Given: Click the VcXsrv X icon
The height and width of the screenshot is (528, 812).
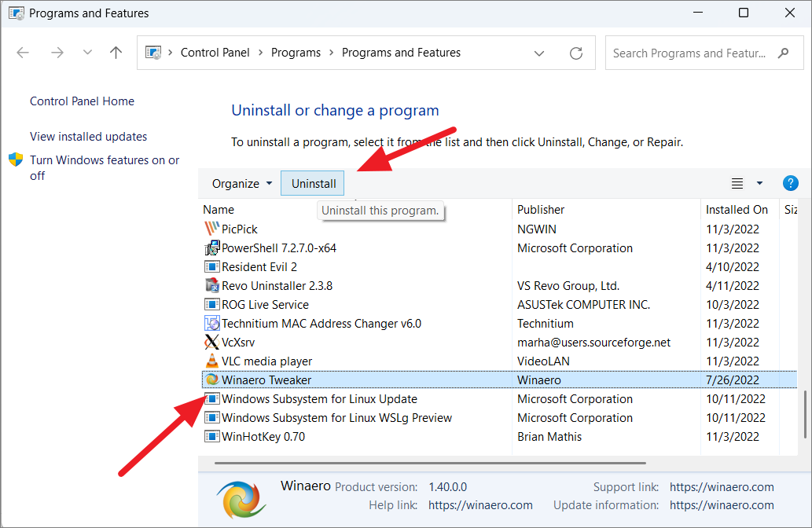Looking at the screenshot, I should click(x=211, y=342).
